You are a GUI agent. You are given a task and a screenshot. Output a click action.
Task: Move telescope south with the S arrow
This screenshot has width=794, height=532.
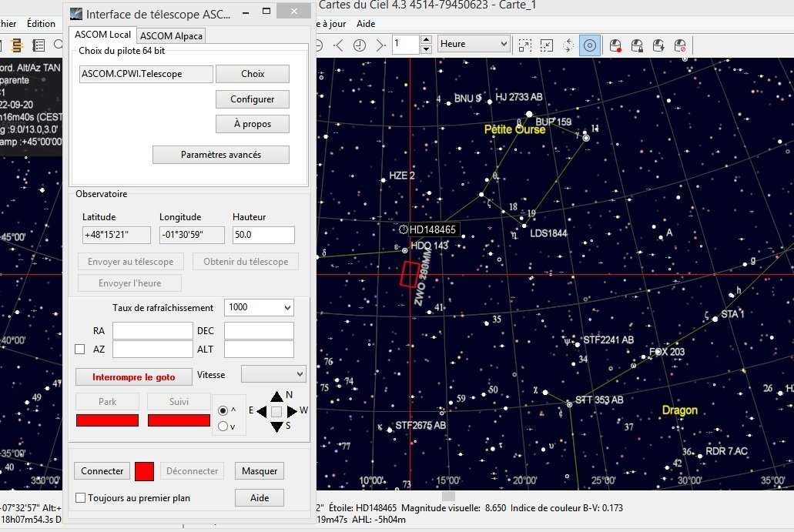pyautogui.click(x=276, y=427)
